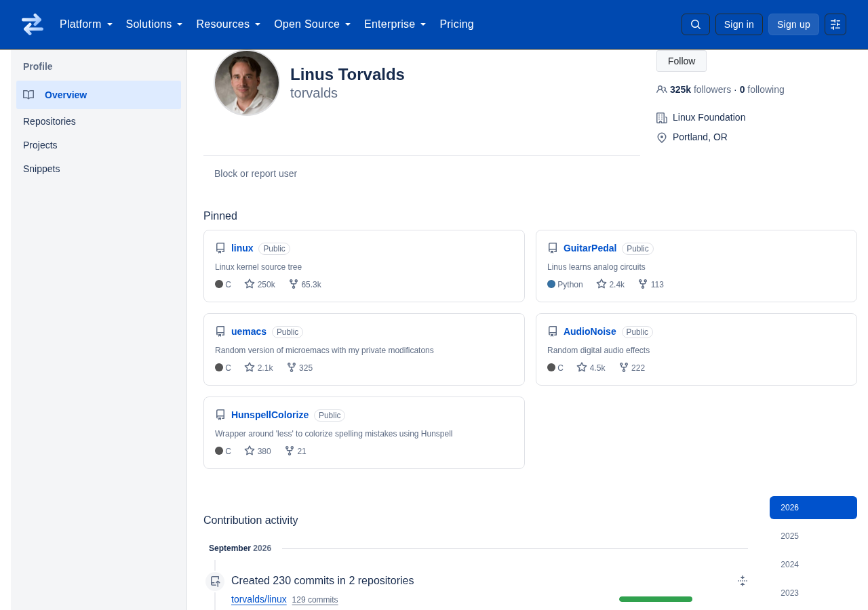Click the commits push icon on timeline
Image resolution: width=868 pixels, height=610 pixels.
(x=215, y=582)
